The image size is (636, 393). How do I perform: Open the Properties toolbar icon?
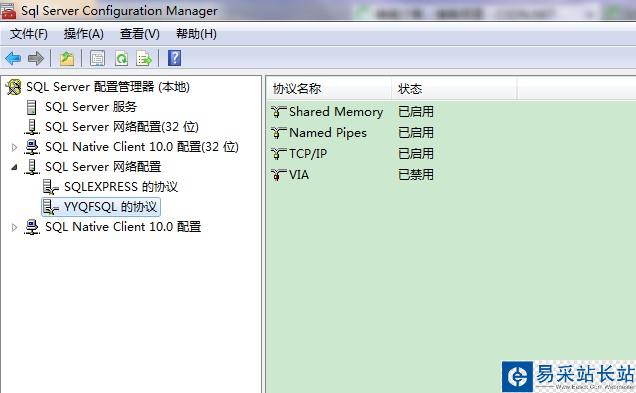pyautogui.click(x=97, y=58)
